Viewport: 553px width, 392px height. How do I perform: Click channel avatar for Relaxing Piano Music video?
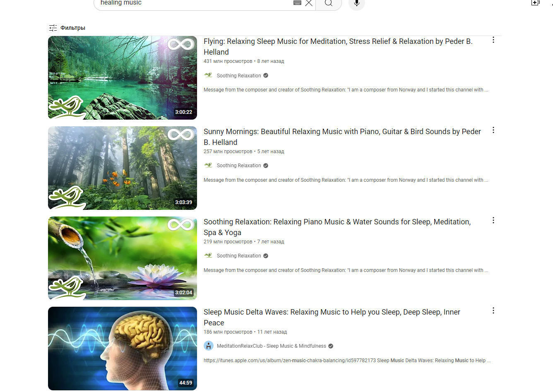[x=208, y=255]
